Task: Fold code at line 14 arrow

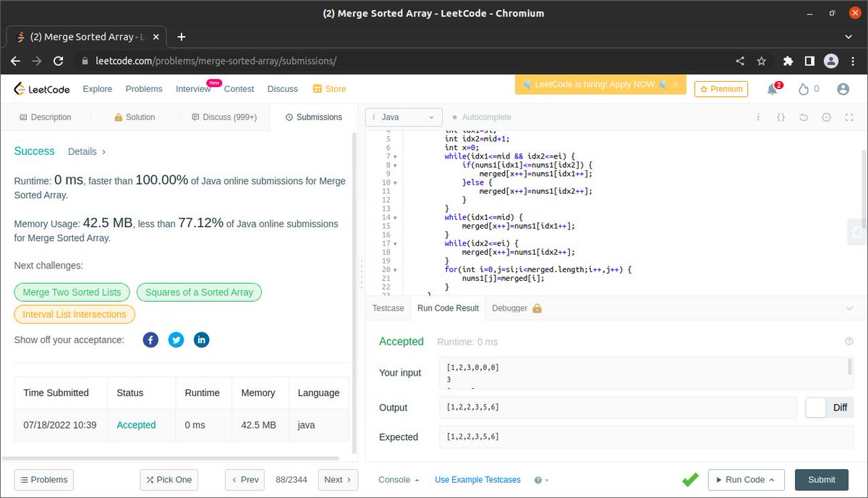Action: pos(395,217)
